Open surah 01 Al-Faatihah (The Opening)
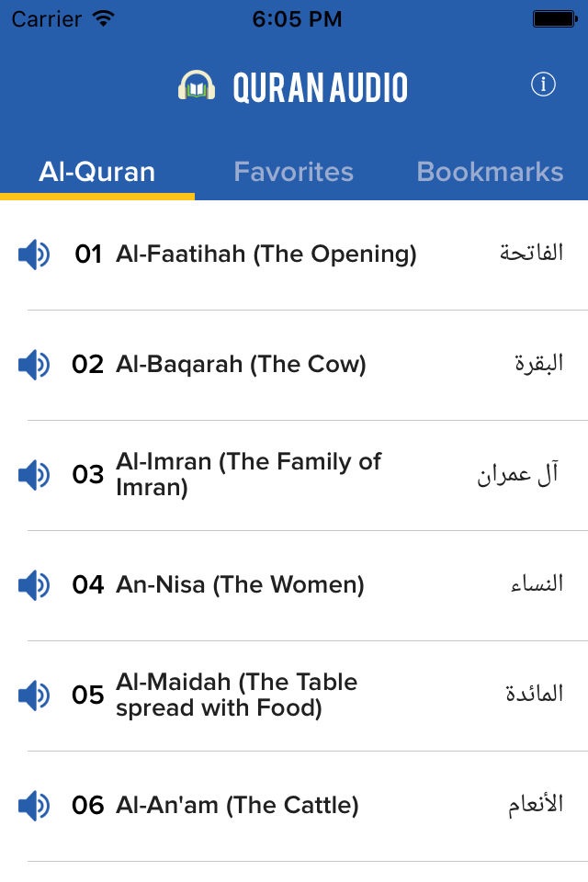Screen dimensions: 588x882 (x=294, y=254)
